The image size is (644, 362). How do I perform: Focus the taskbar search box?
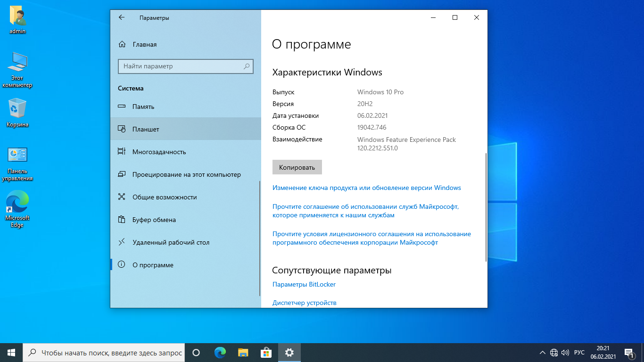pyautogui.click(x=104, y=353)
